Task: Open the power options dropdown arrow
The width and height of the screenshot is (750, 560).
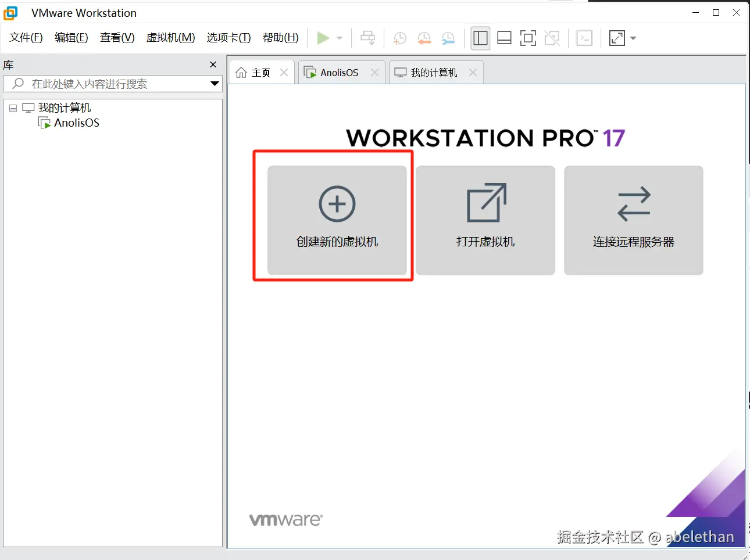Action: (340, 38)
